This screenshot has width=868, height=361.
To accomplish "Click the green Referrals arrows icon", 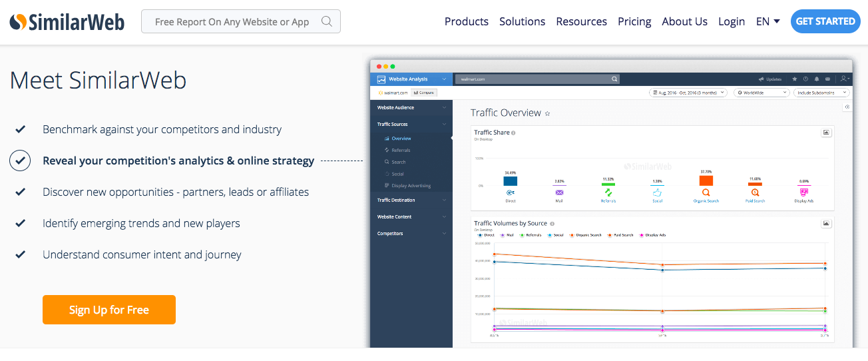I will pyautogui.click(x=608, y=192).
